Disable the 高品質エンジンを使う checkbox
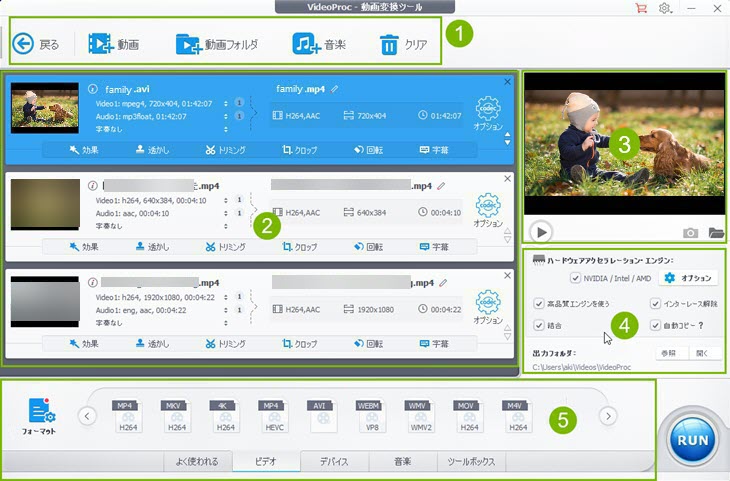This screenshot has width=730, height=481. [539, 303]
